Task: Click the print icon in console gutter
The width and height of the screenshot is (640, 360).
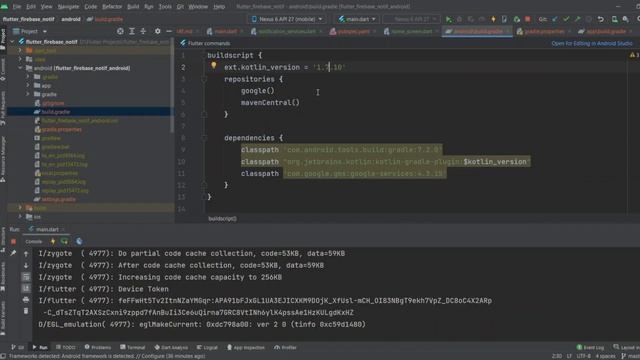Action: (x=26, y=300)
